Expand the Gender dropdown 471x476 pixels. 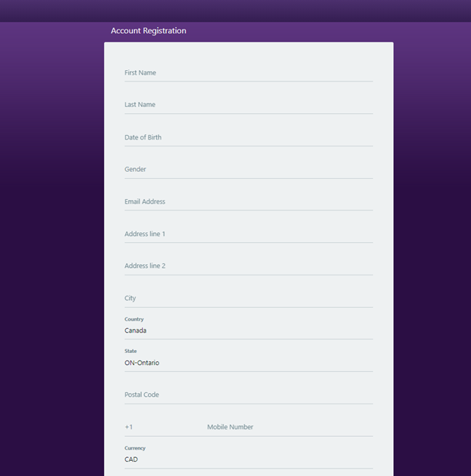248,170
